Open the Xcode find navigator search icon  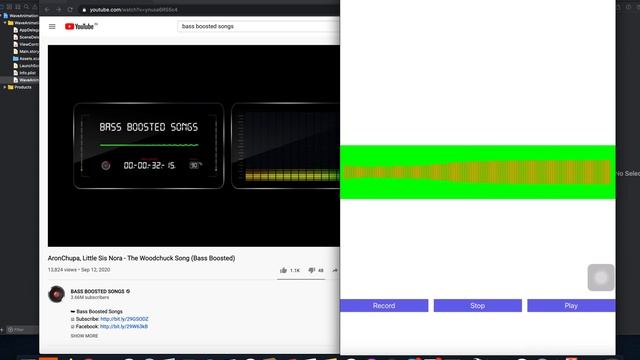tap(26, 7)
